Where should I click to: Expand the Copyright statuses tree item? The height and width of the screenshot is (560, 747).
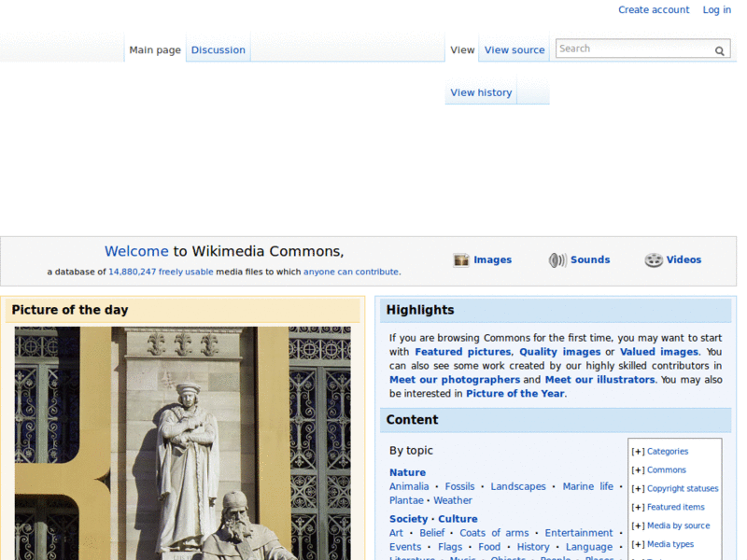638,488
